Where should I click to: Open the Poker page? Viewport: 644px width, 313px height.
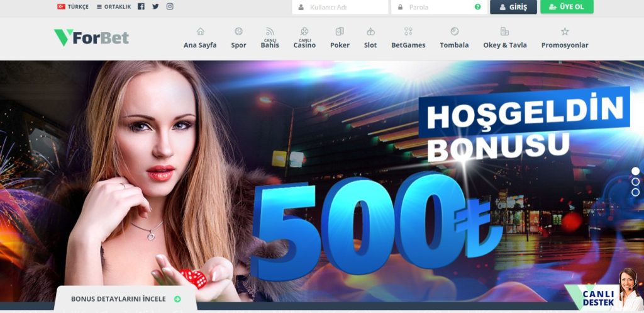click(340, 45)
